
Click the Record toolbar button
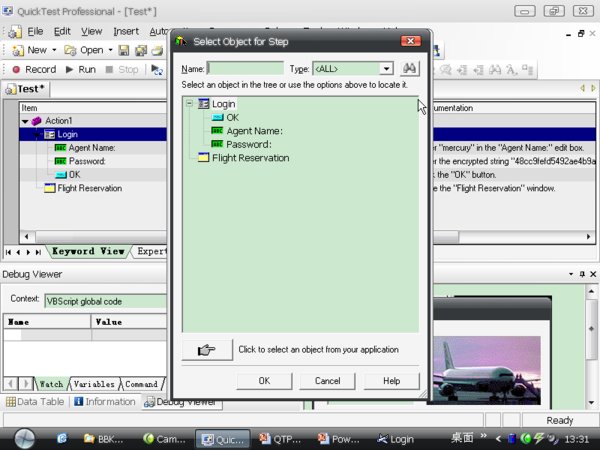pos(33,69)
